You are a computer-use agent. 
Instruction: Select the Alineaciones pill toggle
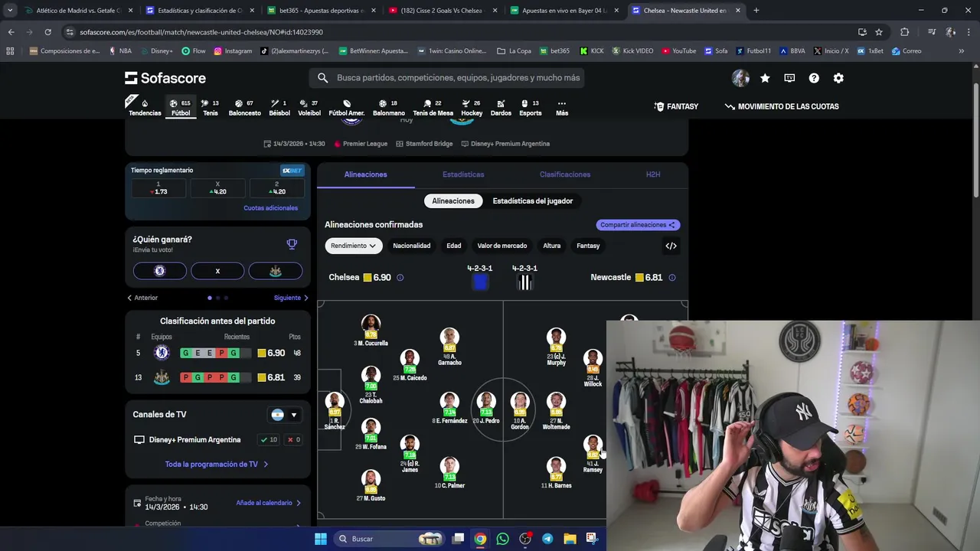coord(453,201)
